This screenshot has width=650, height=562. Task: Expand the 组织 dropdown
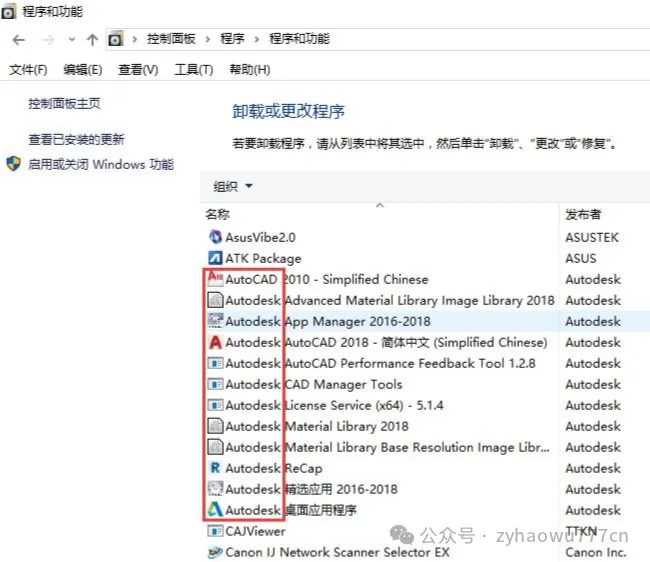pos(249,186)
